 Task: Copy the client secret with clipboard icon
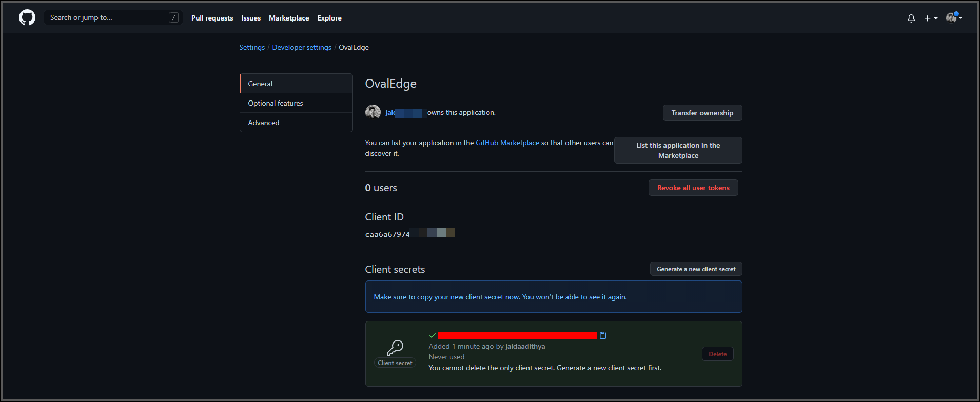pyautogui.click(x=603, y=335)
